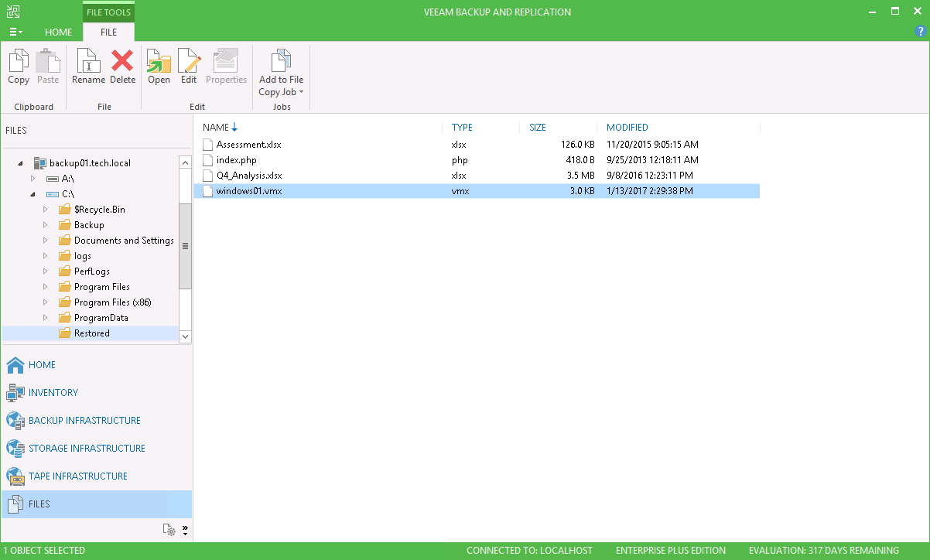The image size is (930, 560).
Task: Click the 126.0 KB size value
Action: [578, 145]
